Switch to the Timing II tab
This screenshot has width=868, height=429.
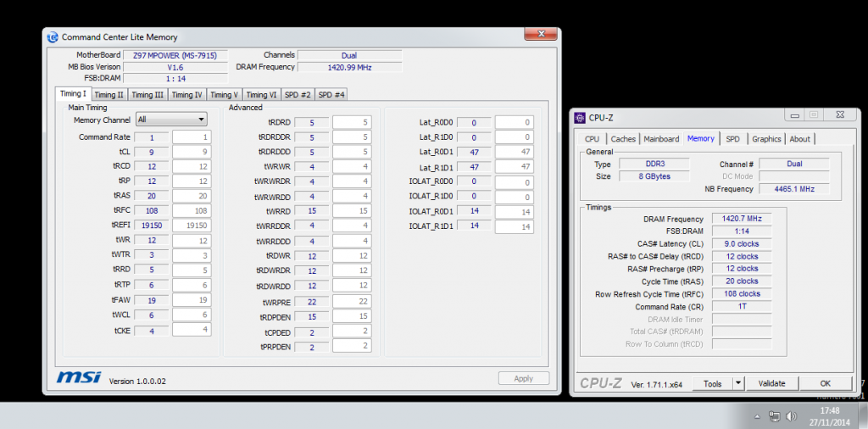pyautogui.click(x=109, y=95)
